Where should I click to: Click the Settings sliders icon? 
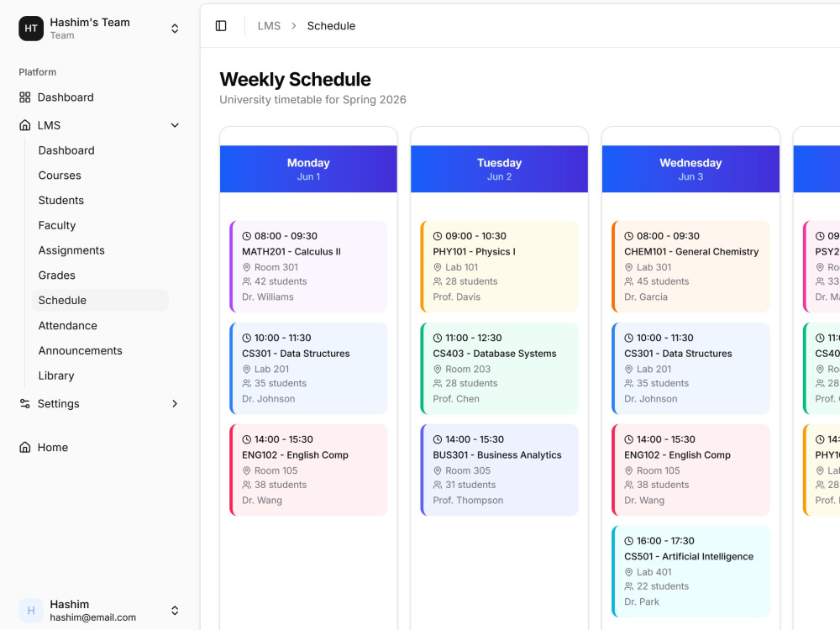pos(24,403)
